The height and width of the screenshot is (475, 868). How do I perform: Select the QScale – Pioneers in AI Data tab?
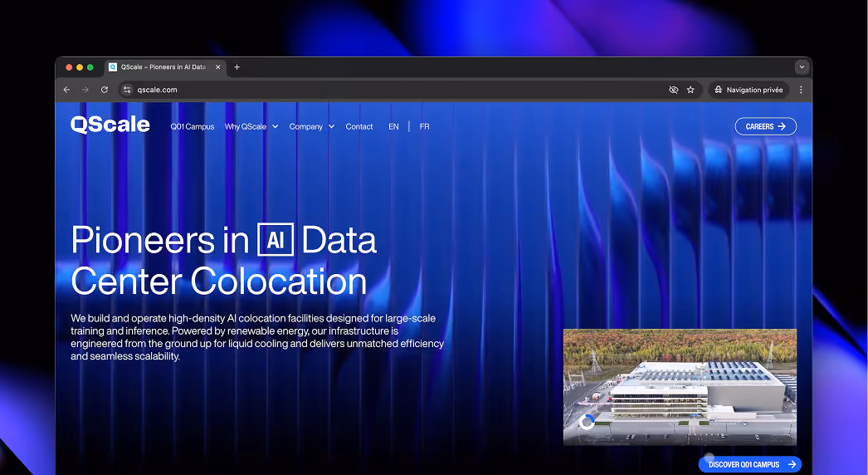(167, 67)
